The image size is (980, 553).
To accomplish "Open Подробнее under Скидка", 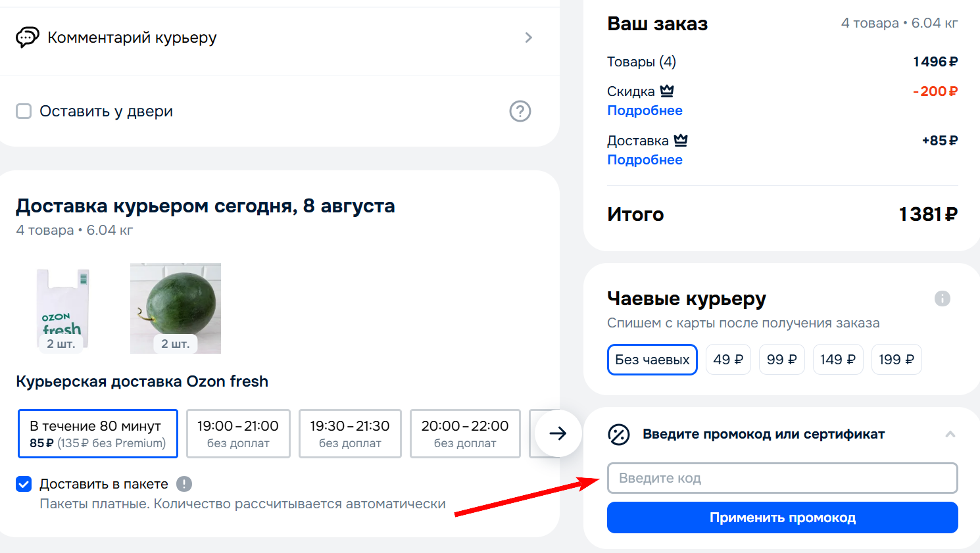I will point(645,110).
